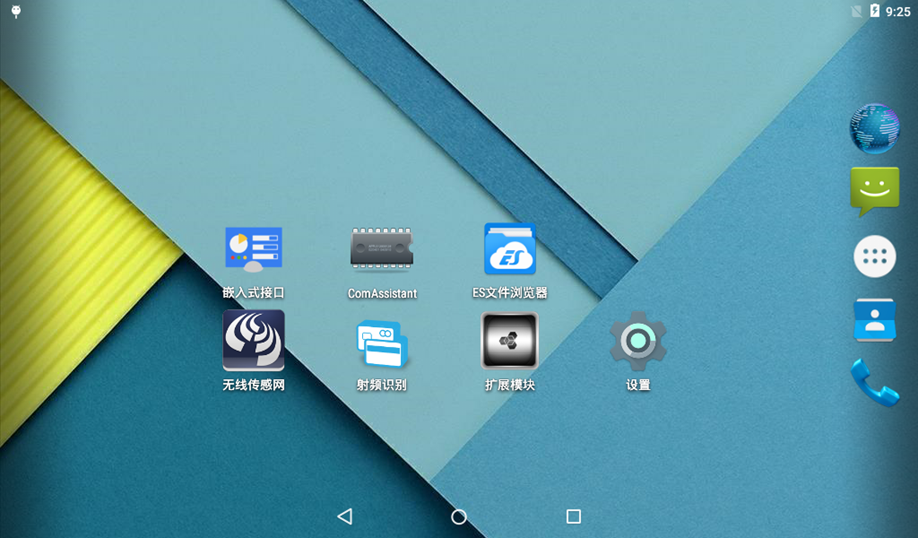Open the blue contacts icon
Screen dimensions: 918x538
[x=875, y=320]
